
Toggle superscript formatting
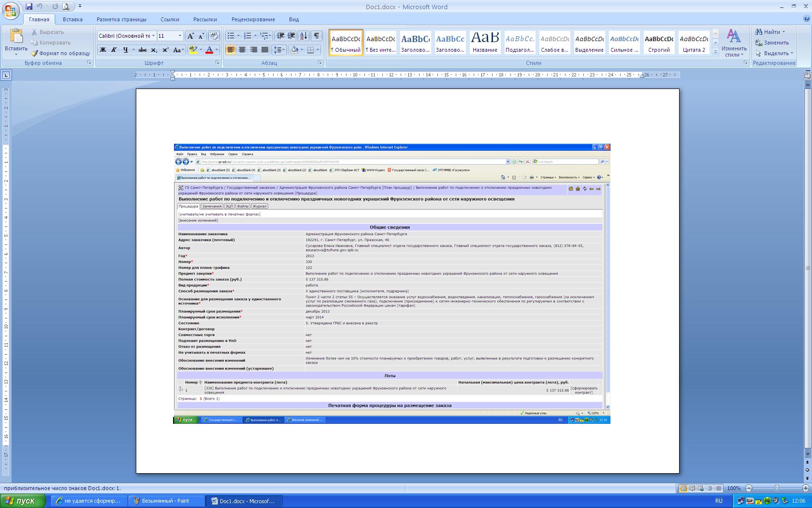165,50
